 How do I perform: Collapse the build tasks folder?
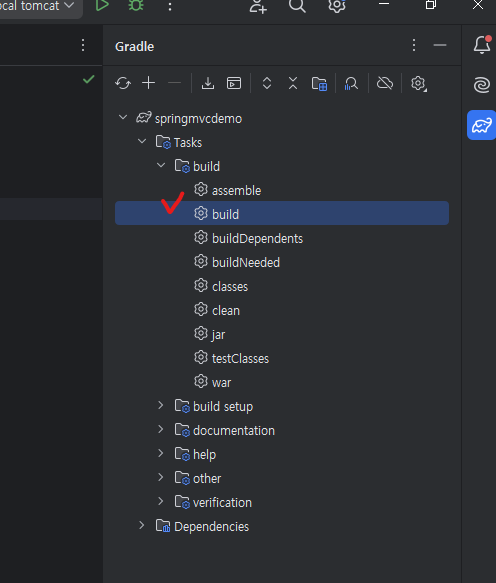point(161,165)
